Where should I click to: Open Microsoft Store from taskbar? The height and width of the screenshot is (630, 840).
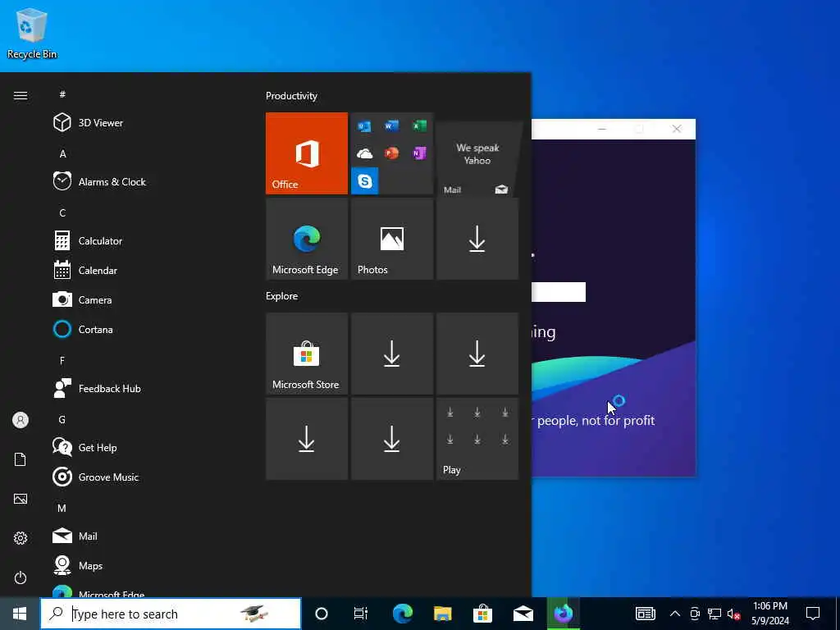point(482,614)
